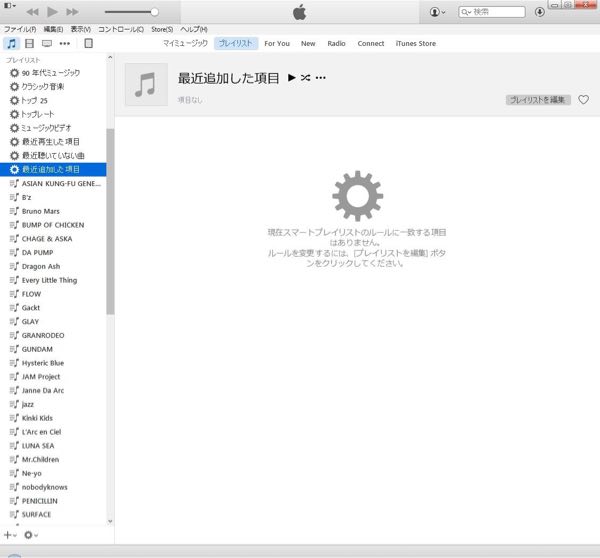Click the volume slider knob
This screenshot has width=600, height=558.
[155, 12]
